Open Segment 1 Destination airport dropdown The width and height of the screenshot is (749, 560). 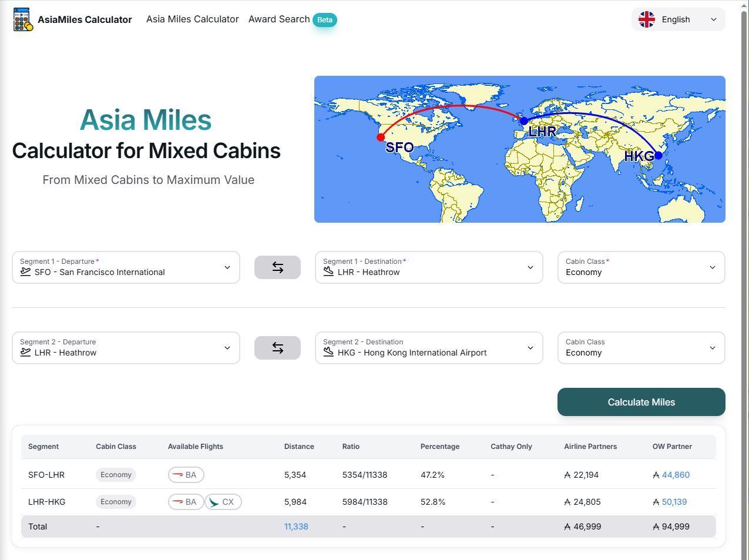tap(428, 267)
